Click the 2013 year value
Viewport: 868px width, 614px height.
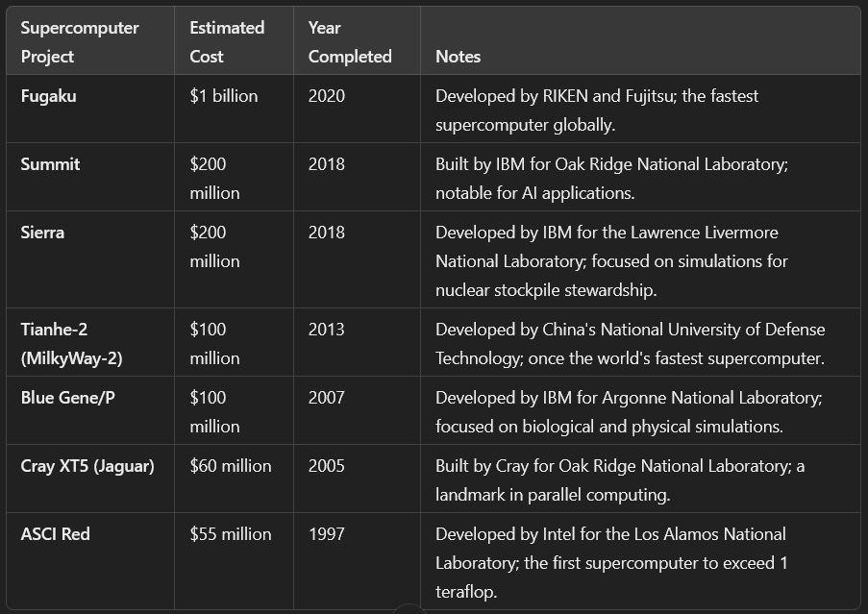(326, 330)
